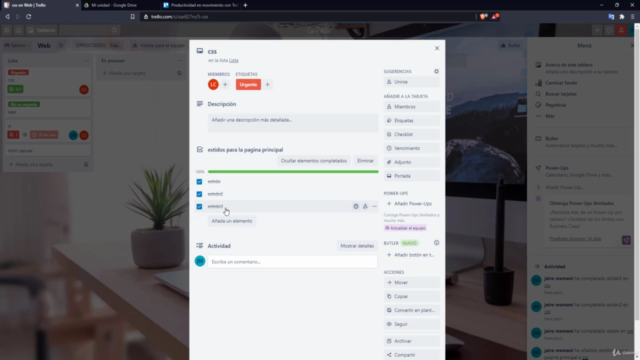This screenshot has height=360, width=640.
Task: Click the description text field
Action: 293,122
